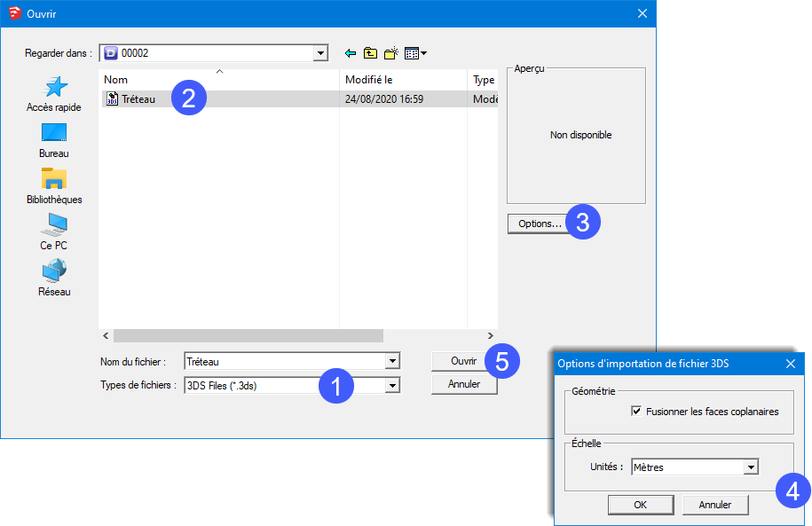Click the back arrow navigation icon
This screenshot has height=526, width=812.
(351, 53)
